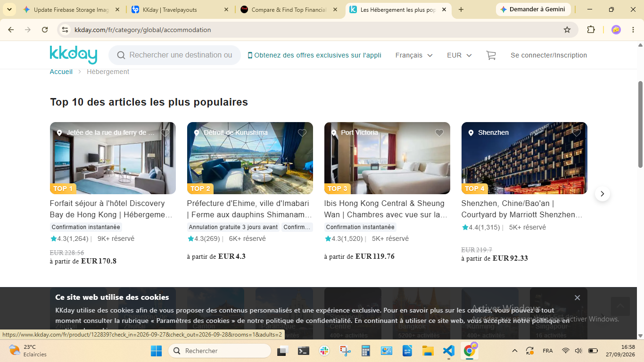644x362 pixels.
Task: Bookmark this page with the star icon
Action: pyautogui.click(x=567, y=30)
